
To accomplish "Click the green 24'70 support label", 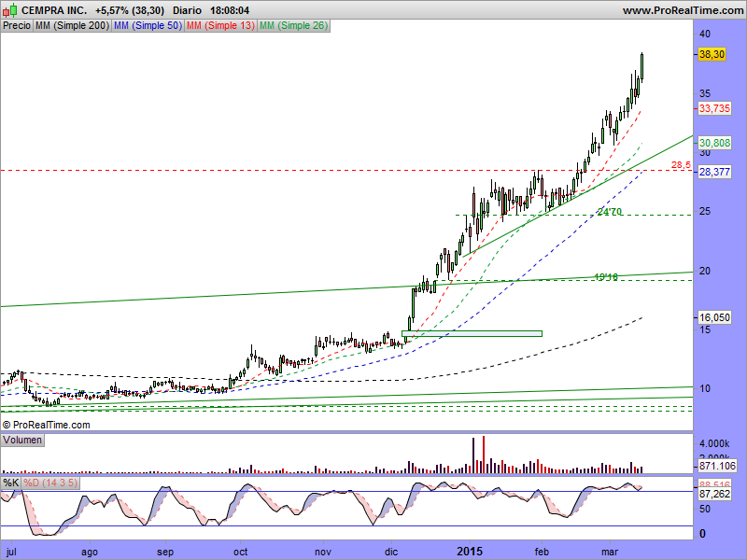I will coord(610,212).
